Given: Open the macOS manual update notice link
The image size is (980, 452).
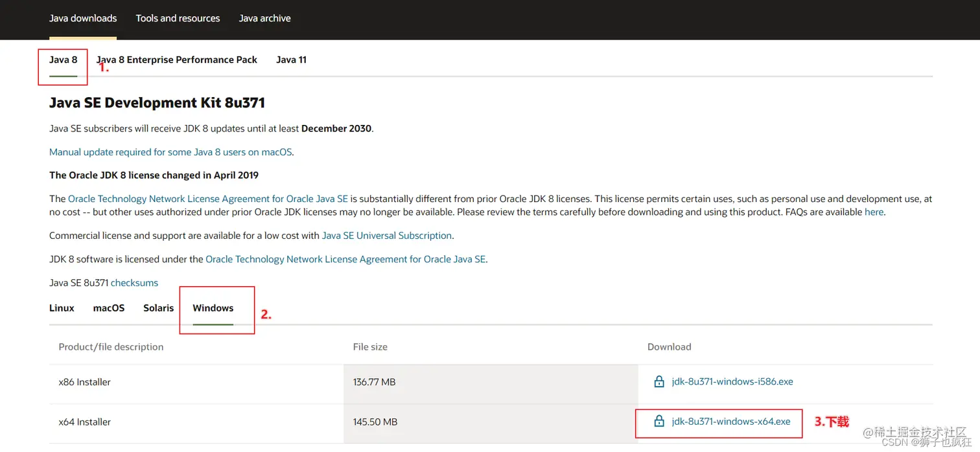Looking at the screenshot, I should (171, 152).
